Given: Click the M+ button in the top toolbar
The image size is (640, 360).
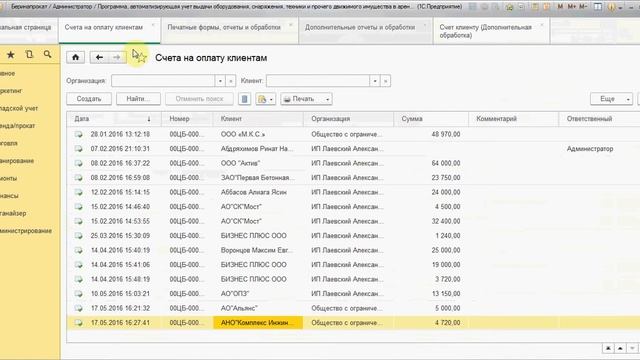Looking at the screenshot, I should 572,7.
